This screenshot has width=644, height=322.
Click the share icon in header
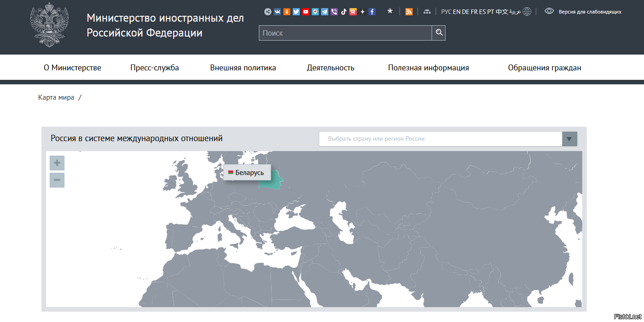click(x=268, y=12)
